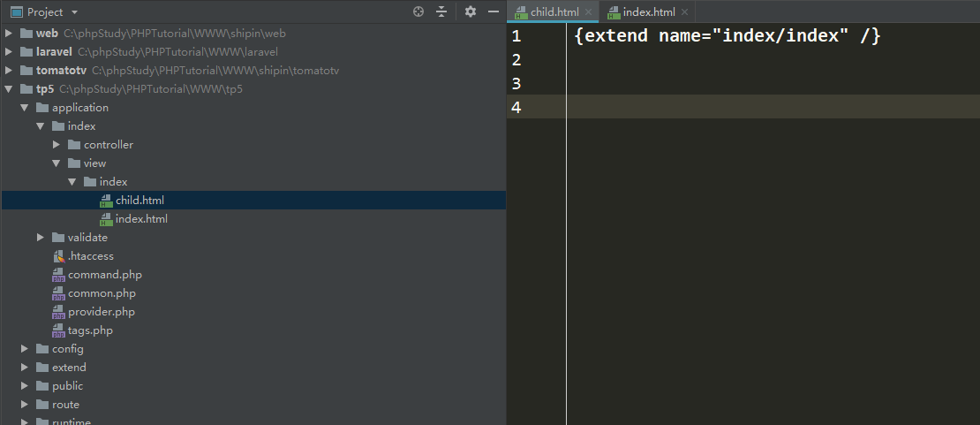Click the web folder icon
The image size is (980, 425).
point(26,34)
